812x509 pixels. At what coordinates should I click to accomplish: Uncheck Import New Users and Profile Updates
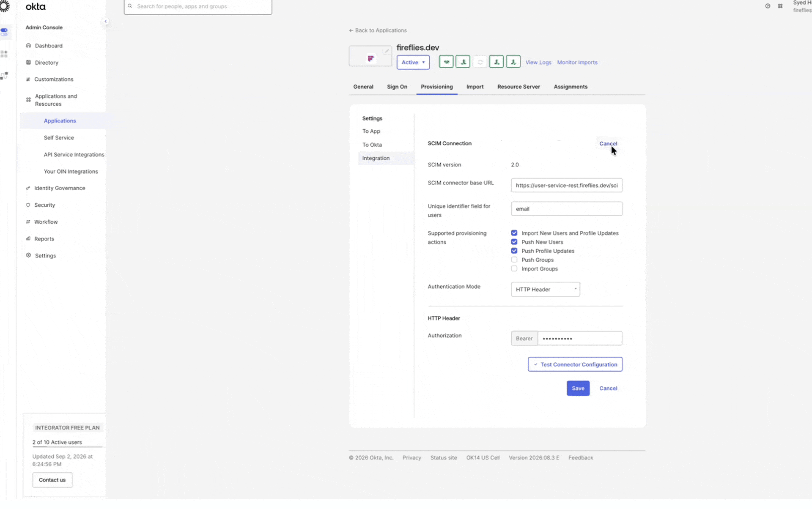coord(514,233)
